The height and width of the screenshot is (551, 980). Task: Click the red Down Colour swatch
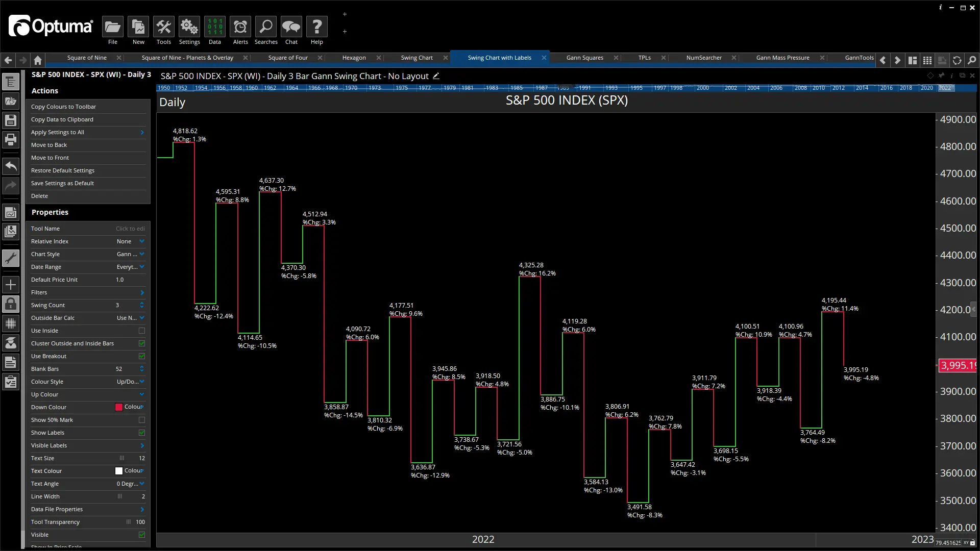click(x=119, y=407)
